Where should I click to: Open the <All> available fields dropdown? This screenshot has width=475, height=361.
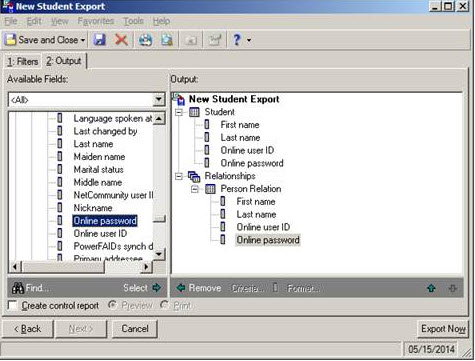[159, 99]
